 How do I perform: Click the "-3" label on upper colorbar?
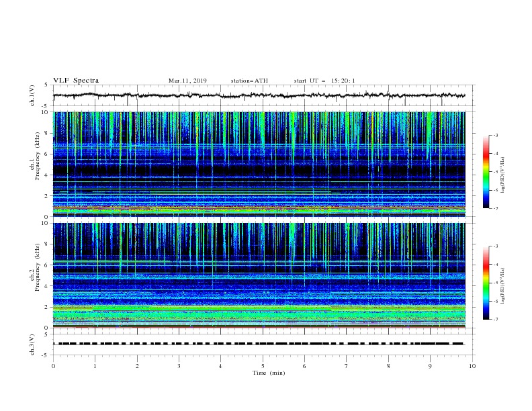coord(496,135)
